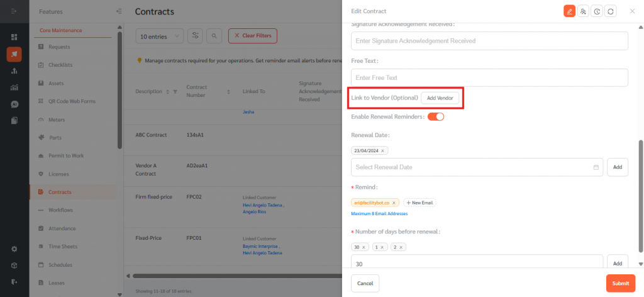Delete the 30-day reminder tag
644x297 pixels.
coord(364,247)
